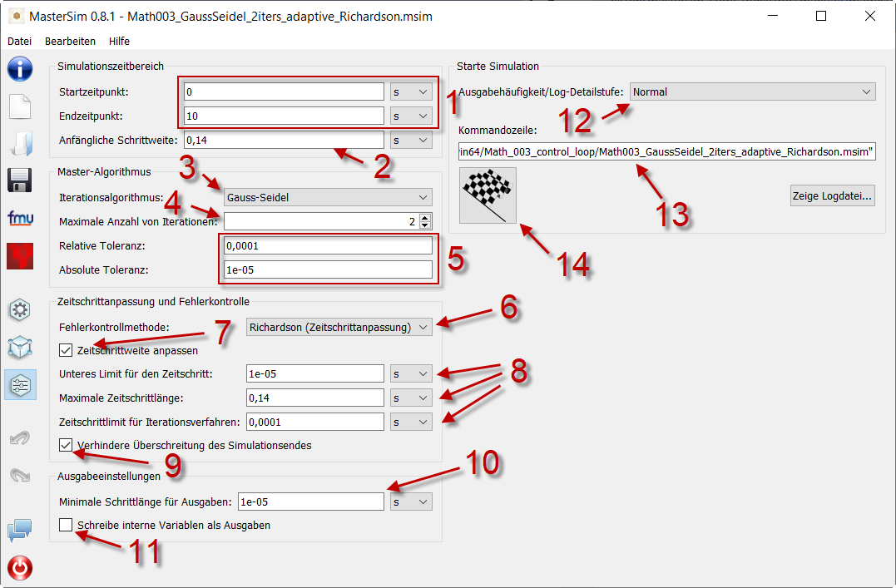Open unit dropdown for Unteres Limit Zeitschritt

tap(411, 373)
